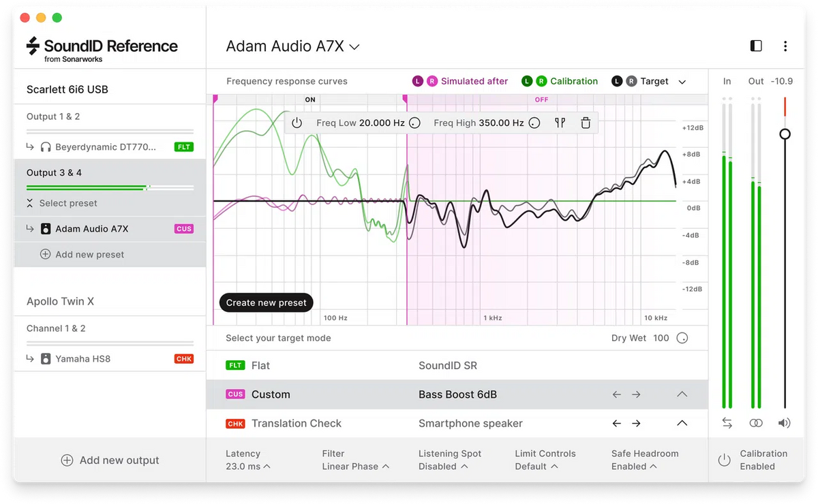Toggle the low-cut filter band power icon
This screenshot has height=504, width=818.
pos(295,123)
